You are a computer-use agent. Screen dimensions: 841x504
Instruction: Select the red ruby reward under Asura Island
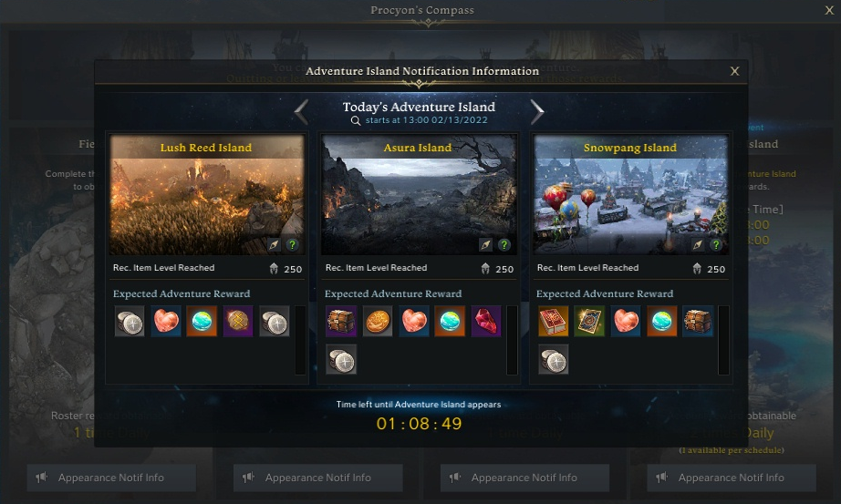click(x=486, y=321)
